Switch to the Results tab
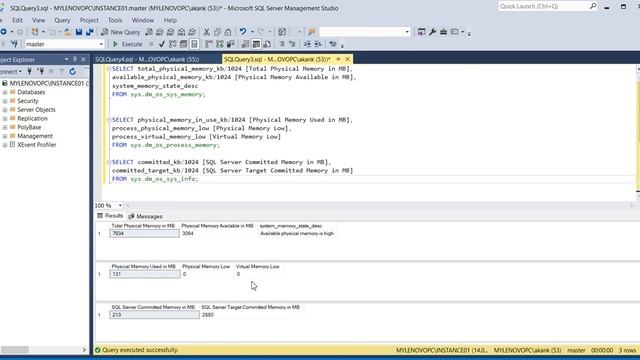This screenshot has height=360, width=640. (110, 216)
